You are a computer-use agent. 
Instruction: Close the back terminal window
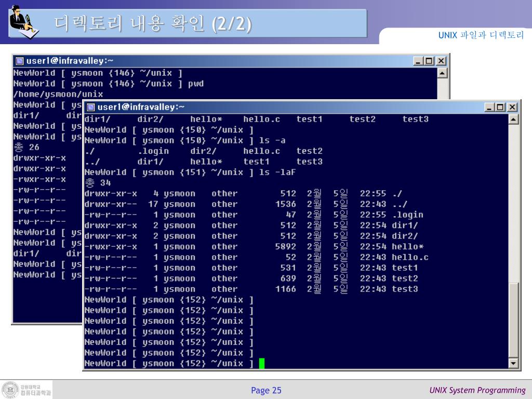point(441,61)
